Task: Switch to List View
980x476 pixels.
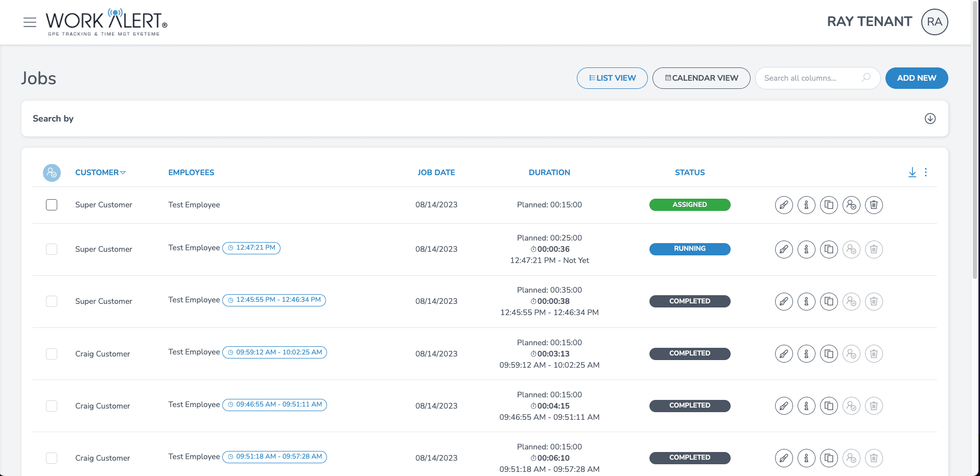Action: (x=612, y=78)
